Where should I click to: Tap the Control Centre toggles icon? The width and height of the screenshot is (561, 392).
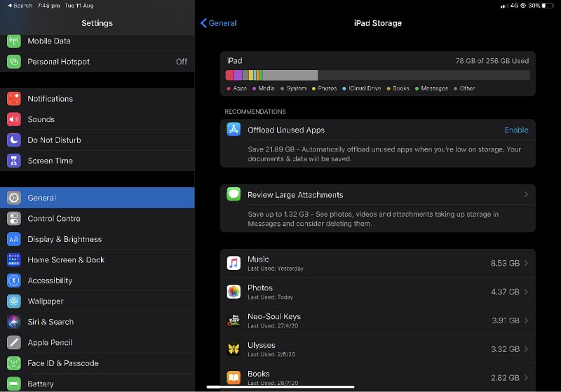(14, 219)
